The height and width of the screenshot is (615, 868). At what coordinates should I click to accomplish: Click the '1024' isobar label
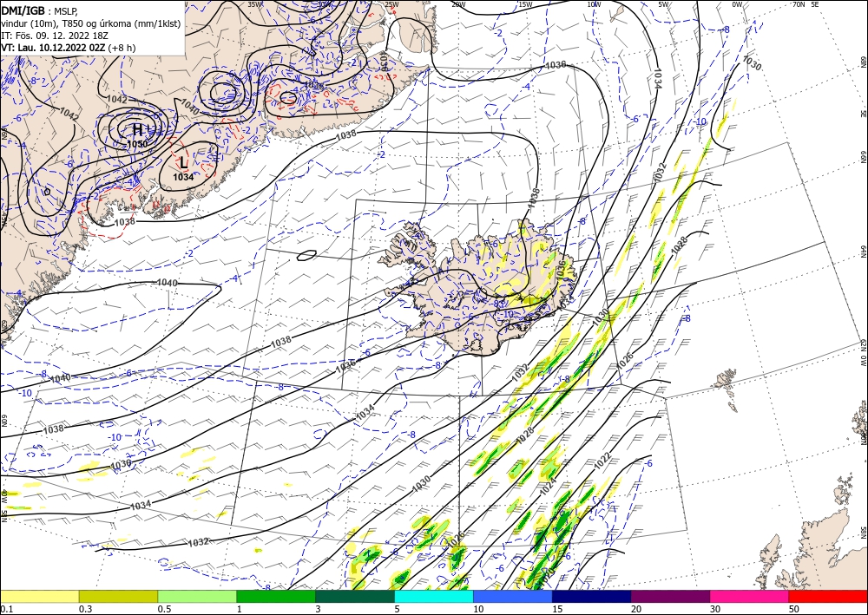pyautogui.click(x=548, y=486)
